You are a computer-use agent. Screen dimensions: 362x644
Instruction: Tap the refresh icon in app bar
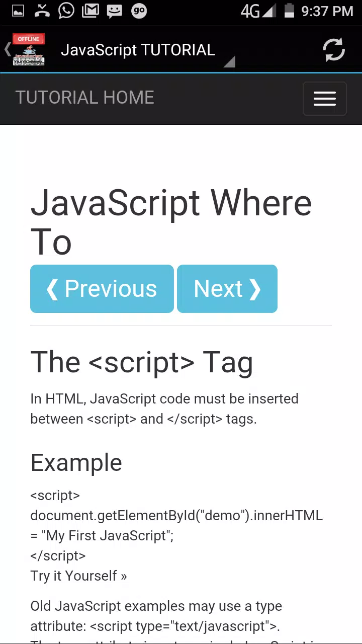333,50
